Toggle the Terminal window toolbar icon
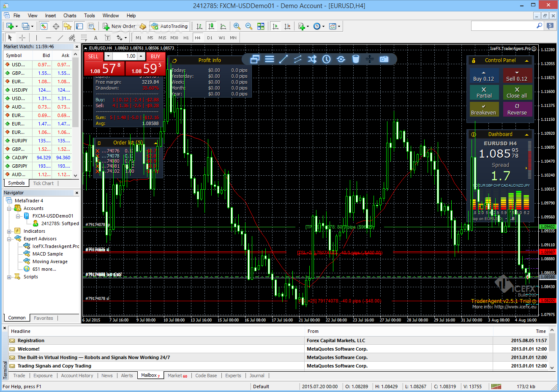The image size is (559, 392). (x=79, y=26)
